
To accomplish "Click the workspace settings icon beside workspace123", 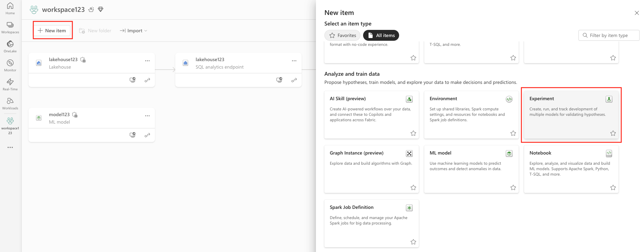I will pyautogui.click(x=91, y=10).
